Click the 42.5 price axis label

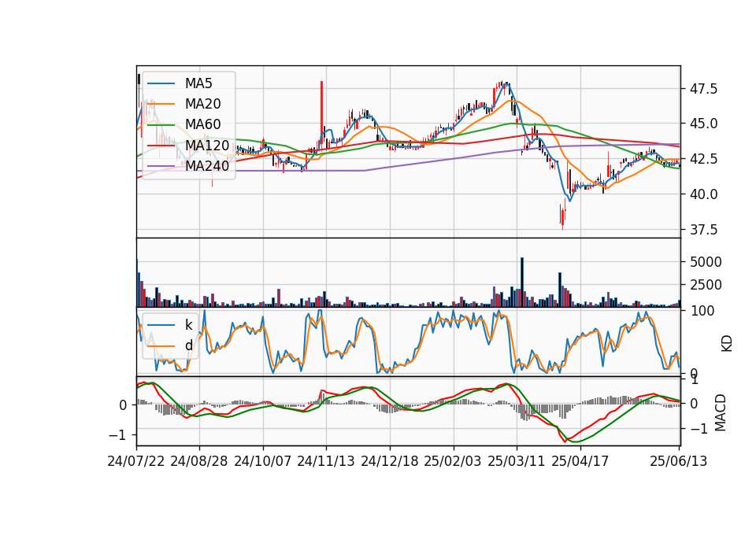(704, 159)
